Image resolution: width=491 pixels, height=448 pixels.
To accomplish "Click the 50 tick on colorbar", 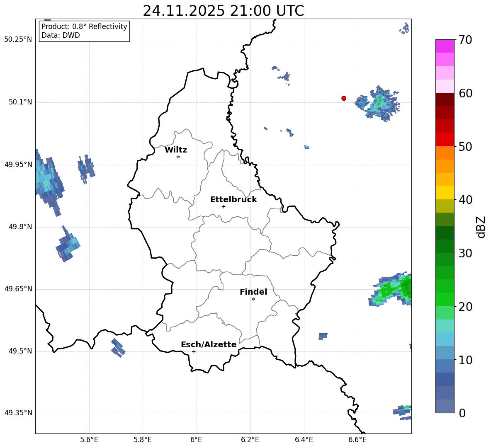I will click(x=465, y=147).
